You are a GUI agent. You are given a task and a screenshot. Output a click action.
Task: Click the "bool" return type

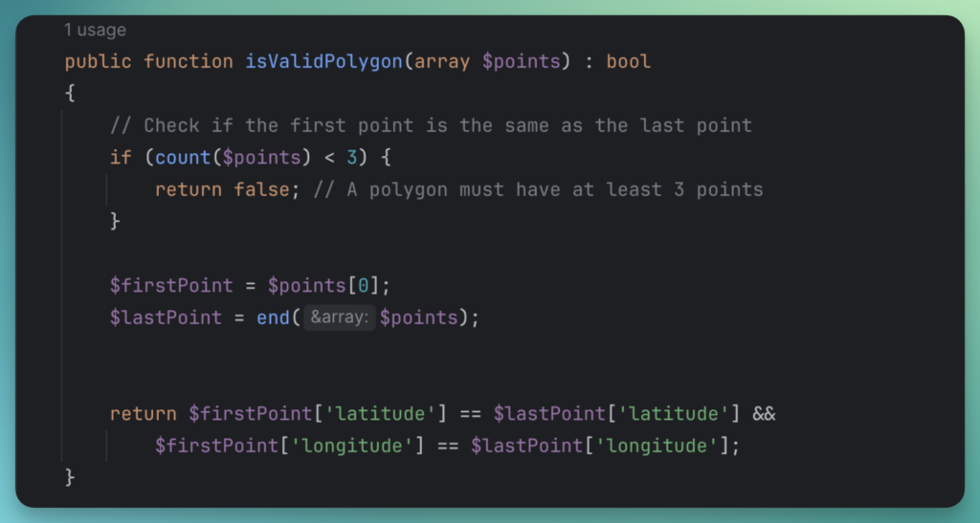[628, 62]
